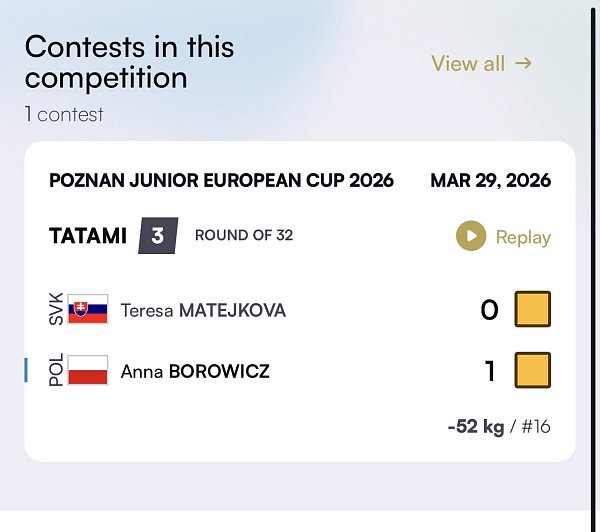Image resolution: width=600 pixels, height=532 pixels.
Task: Click the Poland flag icon
Action: (88, 371)
